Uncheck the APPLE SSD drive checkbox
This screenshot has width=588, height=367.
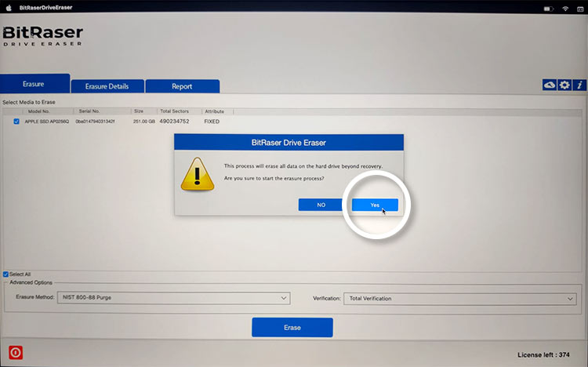point(16,122)
